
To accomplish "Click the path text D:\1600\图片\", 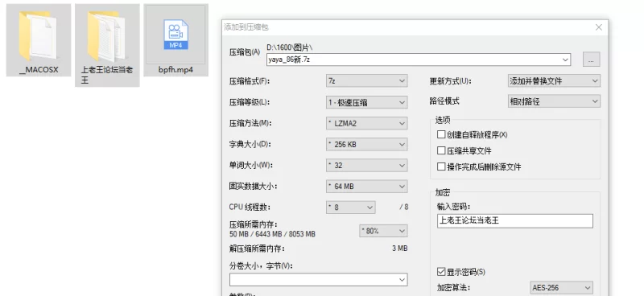I will 290,47.
